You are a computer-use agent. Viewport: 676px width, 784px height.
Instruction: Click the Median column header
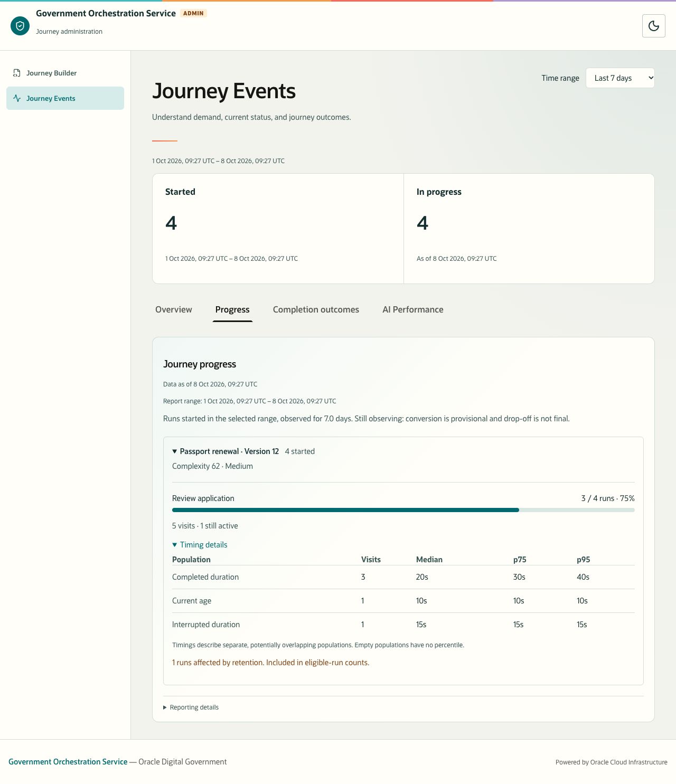pyautogui.click(x=429, y=560)
